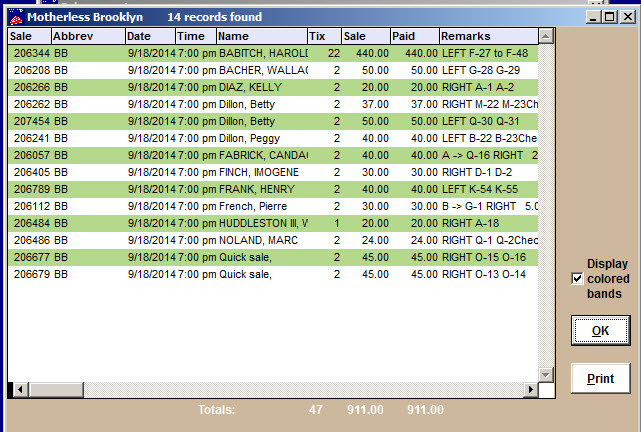Select sale number 206241
Viewport: 641px width, 432px height.
pyautogui.click(x=32, y=139)
